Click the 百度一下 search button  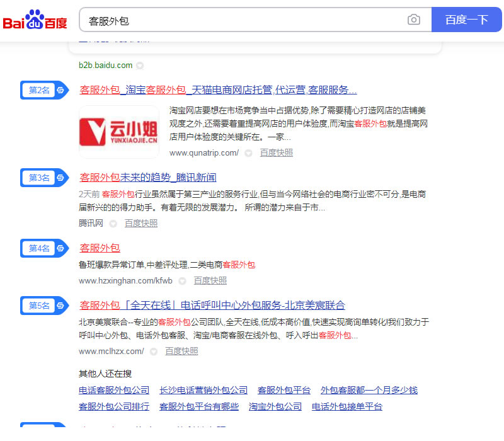click(x=466, y=20)
